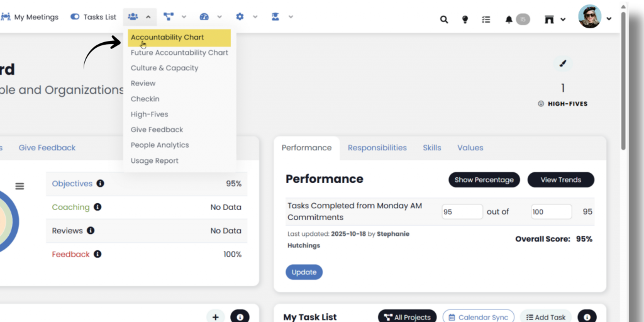Click the info icon next to Objectives
This screenshot has height=322, width=644.
click(x=101, y=184)
